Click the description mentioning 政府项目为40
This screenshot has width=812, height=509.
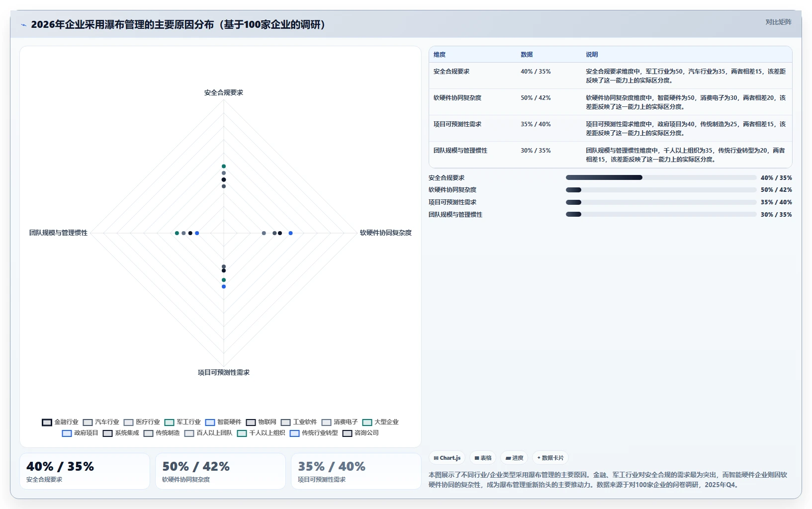pyautogui.click(x=686, y=129)
